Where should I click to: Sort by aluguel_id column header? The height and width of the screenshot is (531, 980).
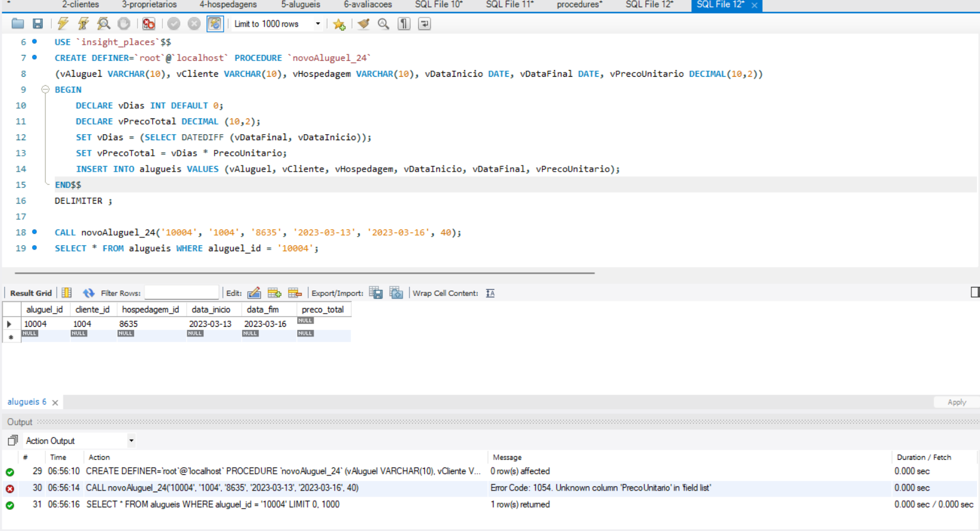[x=45, y=309]
